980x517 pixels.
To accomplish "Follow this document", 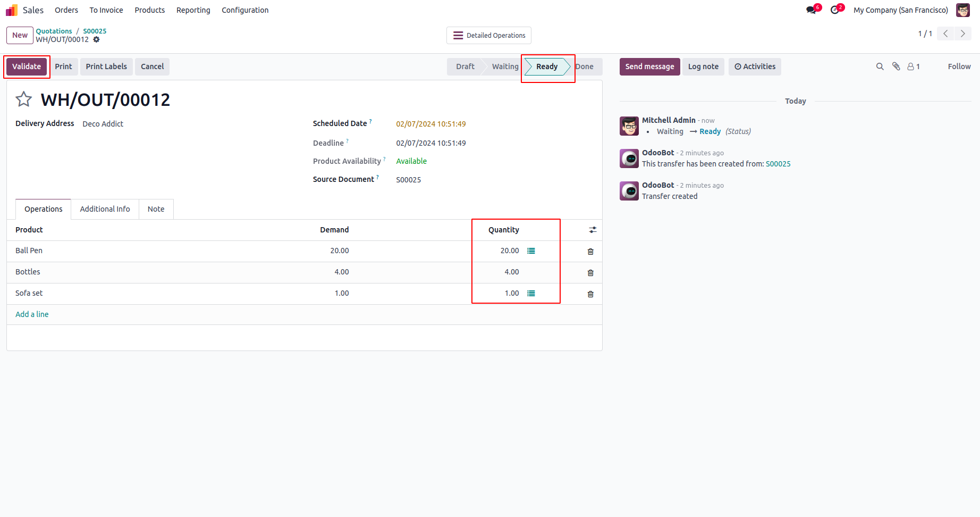I will pyautogui.click(x=959, y=66).
